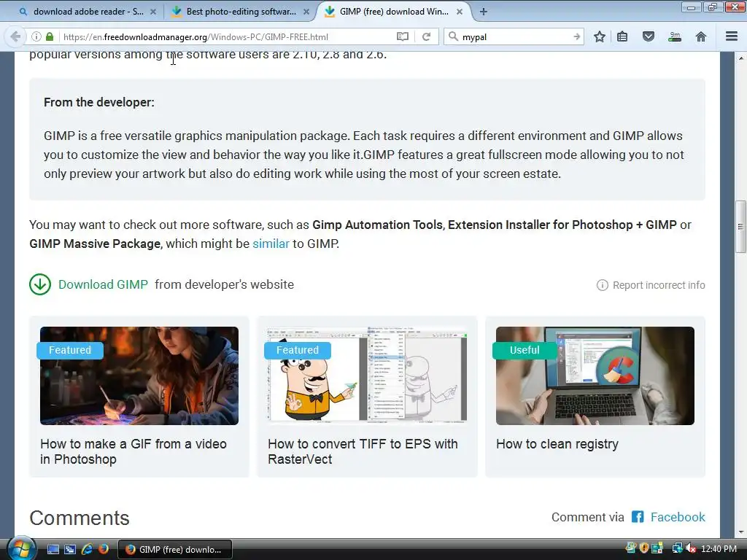Click Gimp Automation Tools text
Viewport: 747px width, 560px height.
pyautogui.click(x=377, y=225)
